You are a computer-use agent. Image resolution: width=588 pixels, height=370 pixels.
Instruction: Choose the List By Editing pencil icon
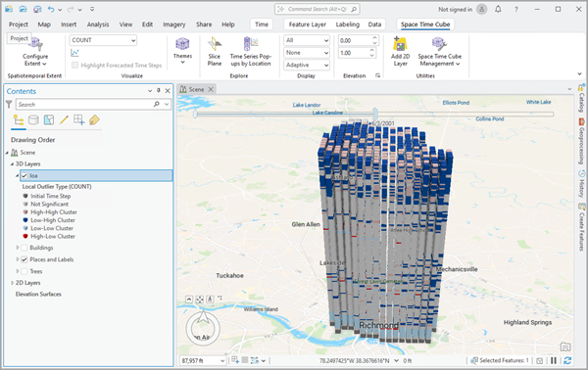64,119
